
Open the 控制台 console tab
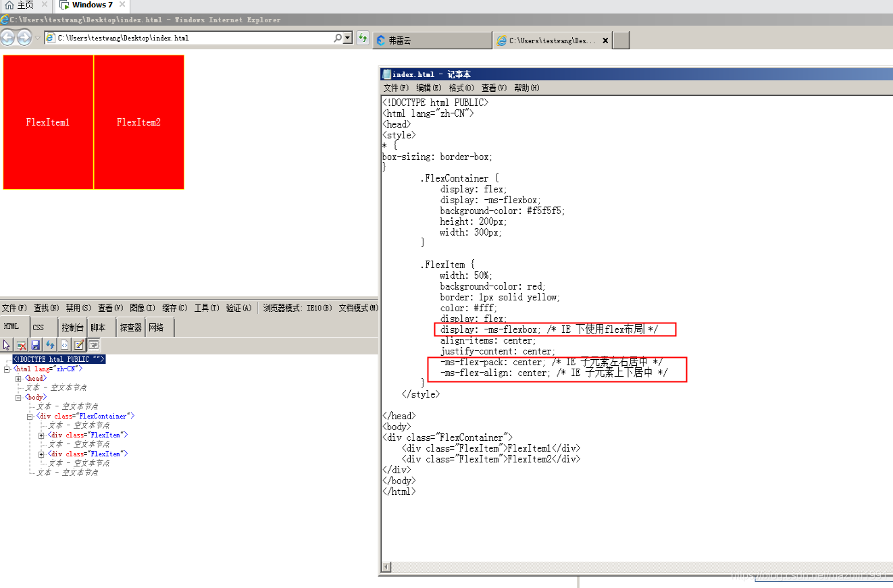pyautogui.click(x=72, y=327)
